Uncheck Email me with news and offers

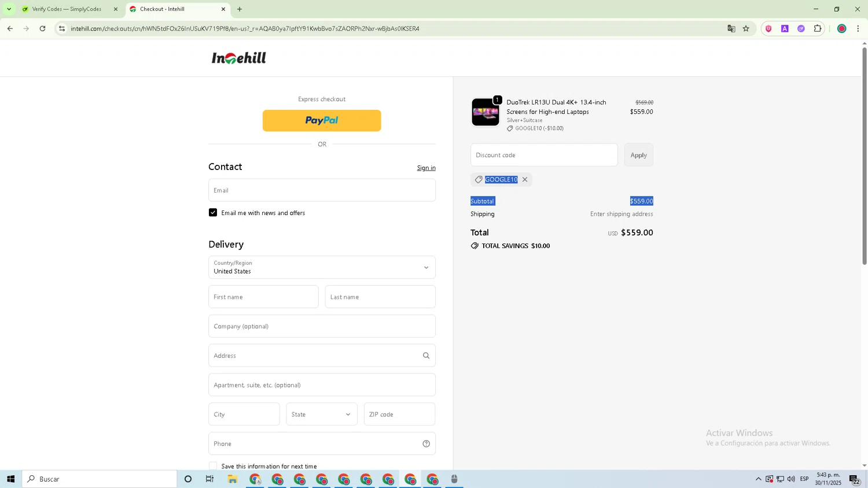[x=213, y=213]
